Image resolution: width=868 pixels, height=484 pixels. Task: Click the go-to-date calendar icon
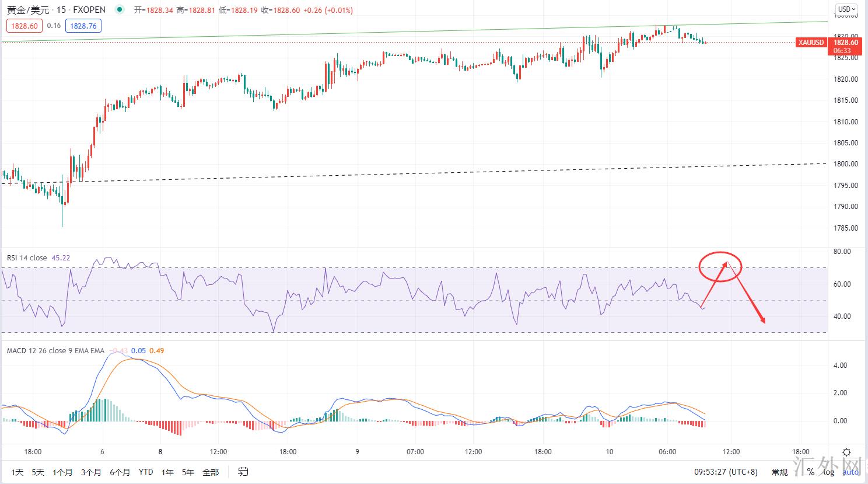click(243, 472)
